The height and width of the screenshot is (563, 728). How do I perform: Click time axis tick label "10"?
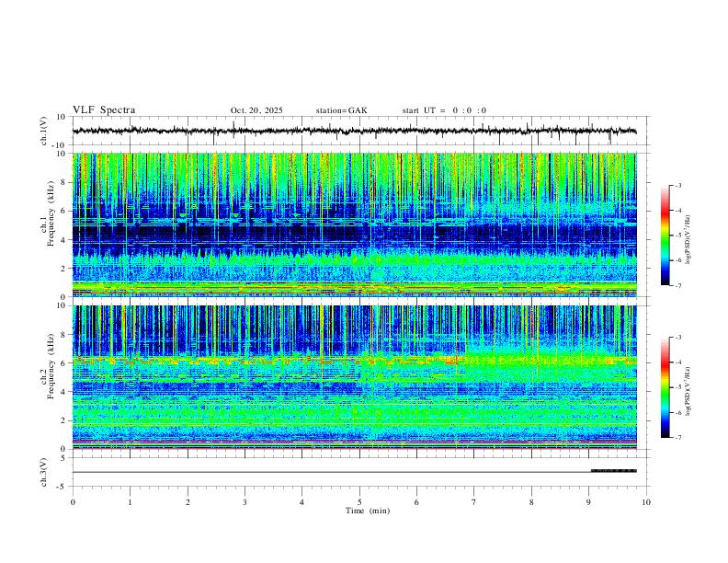pyautogui.click(x=646, y=502)
